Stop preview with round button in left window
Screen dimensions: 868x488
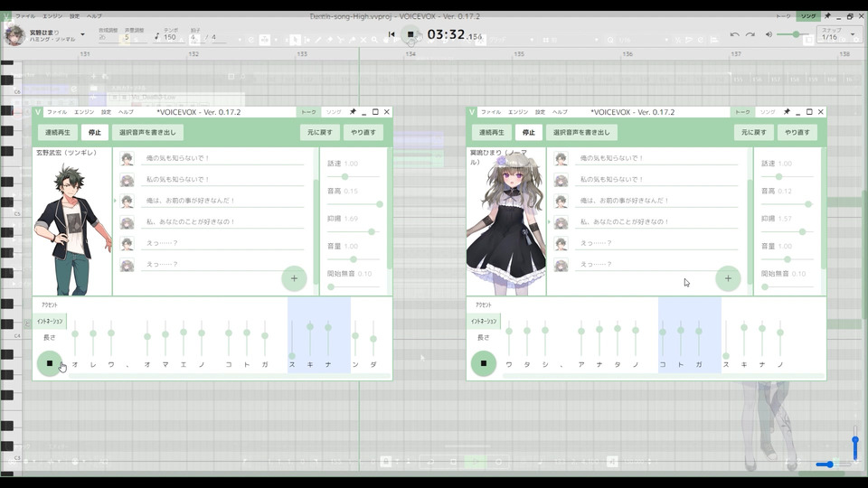click(49, 363)
